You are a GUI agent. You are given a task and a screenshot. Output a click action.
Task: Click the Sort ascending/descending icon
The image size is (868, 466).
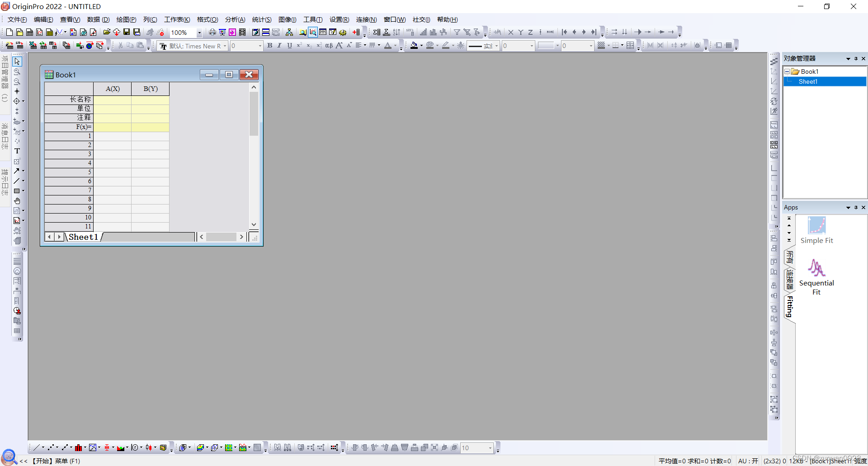[396, 32]
